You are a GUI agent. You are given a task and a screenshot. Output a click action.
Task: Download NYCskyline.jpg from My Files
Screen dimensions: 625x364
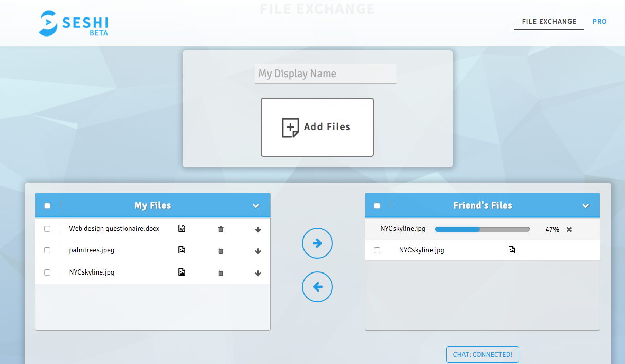[258, 273]
